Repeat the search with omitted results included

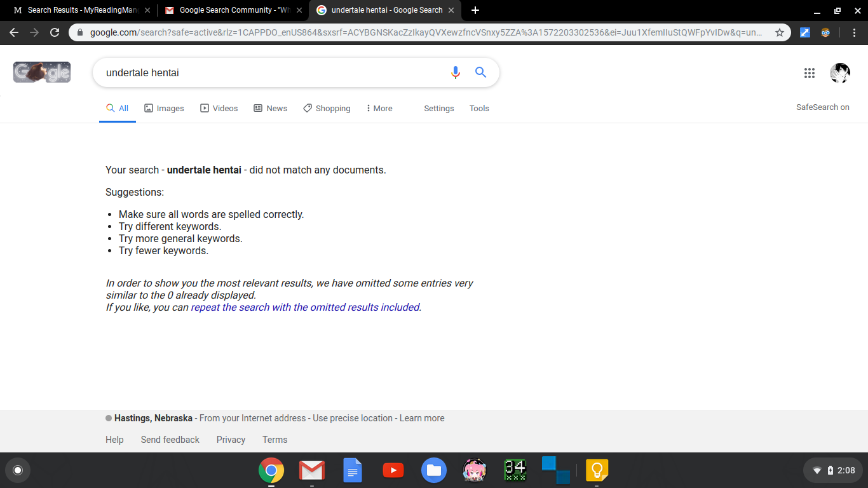[x=305, y=308]
